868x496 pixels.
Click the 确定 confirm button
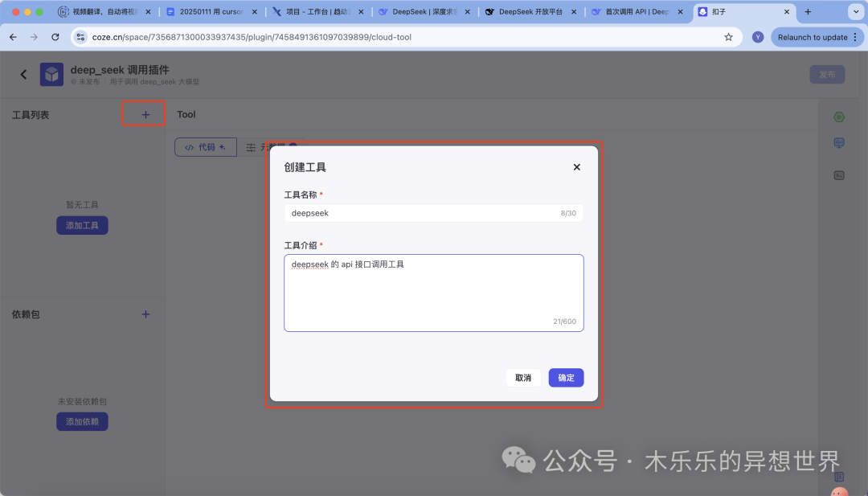(566, 378)
